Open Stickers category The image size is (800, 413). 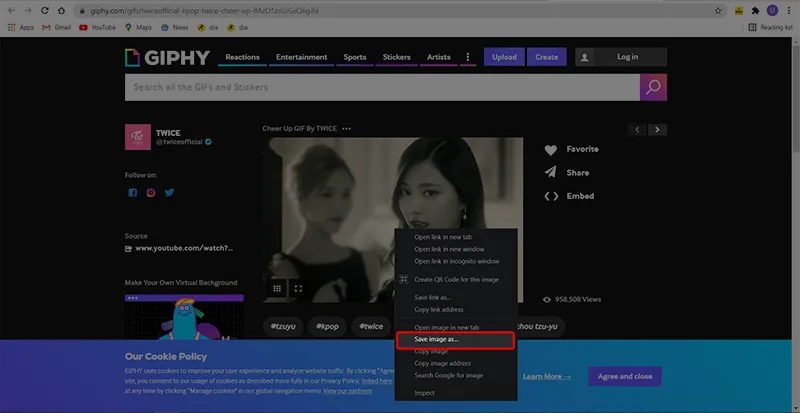point(396,57)
